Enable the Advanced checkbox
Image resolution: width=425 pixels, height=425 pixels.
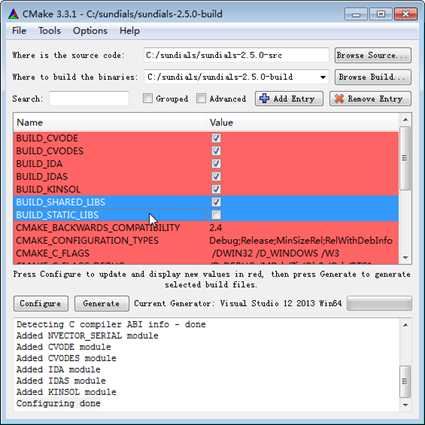tap(201, 98)
